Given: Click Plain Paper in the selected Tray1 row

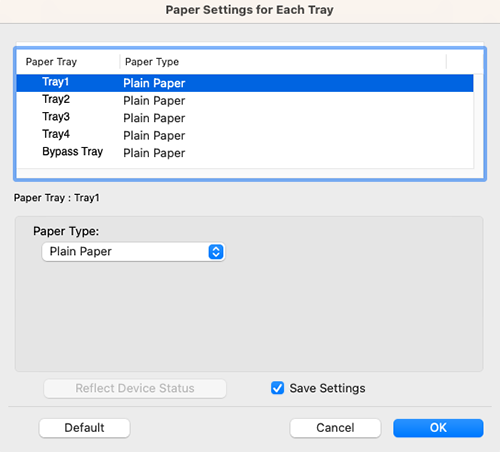Looking at the screenshot, I should 154,83.
